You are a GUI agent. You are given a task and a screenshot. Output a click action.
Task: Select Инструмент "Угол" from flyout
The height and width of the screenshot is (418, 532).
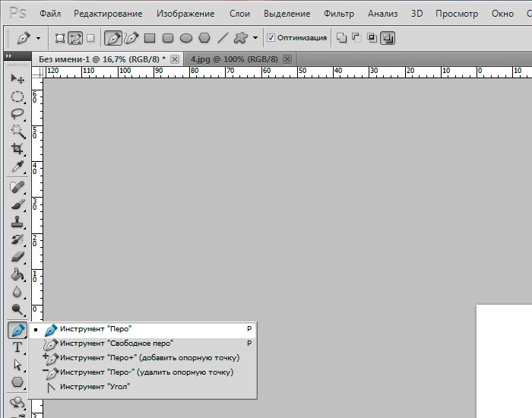(x=95, y=387)
